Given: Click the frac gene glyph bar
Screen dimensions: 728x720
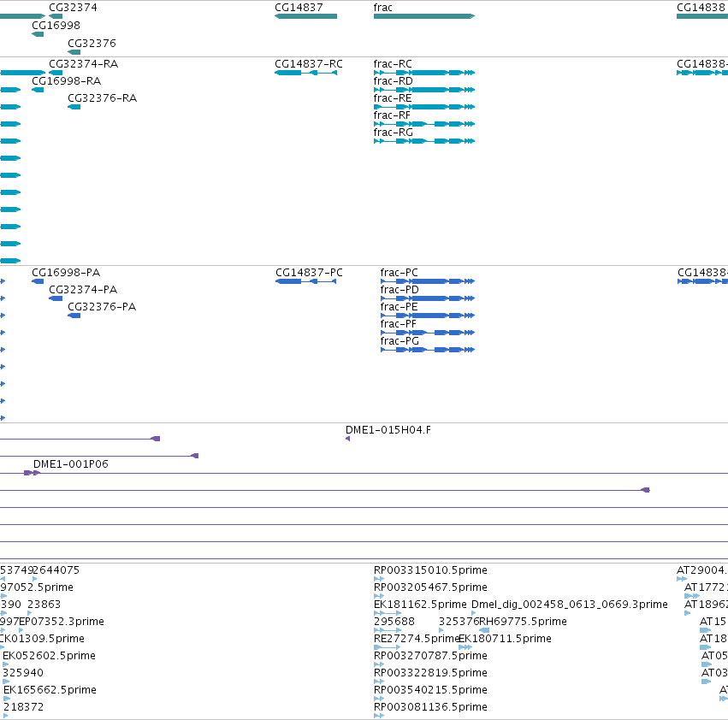Looking at the screenshot, I should pyautogui.click(x=424, y=16).
